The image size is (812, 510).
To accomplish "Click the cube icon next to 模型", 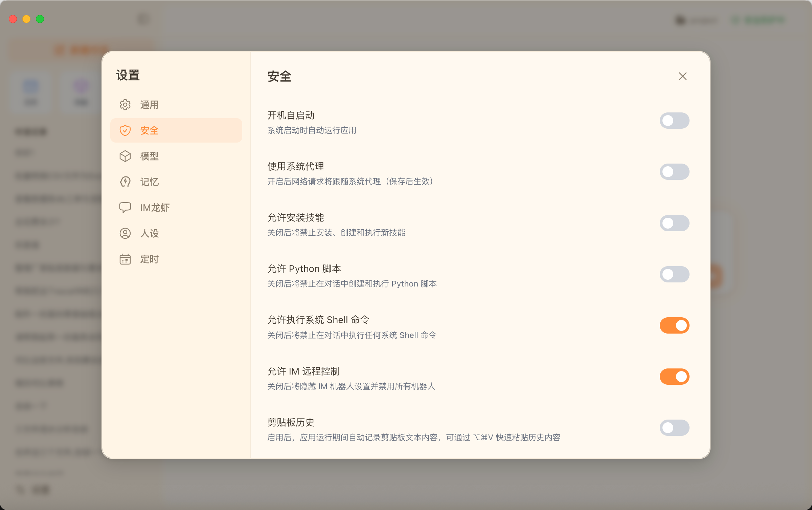I will 125,156.
